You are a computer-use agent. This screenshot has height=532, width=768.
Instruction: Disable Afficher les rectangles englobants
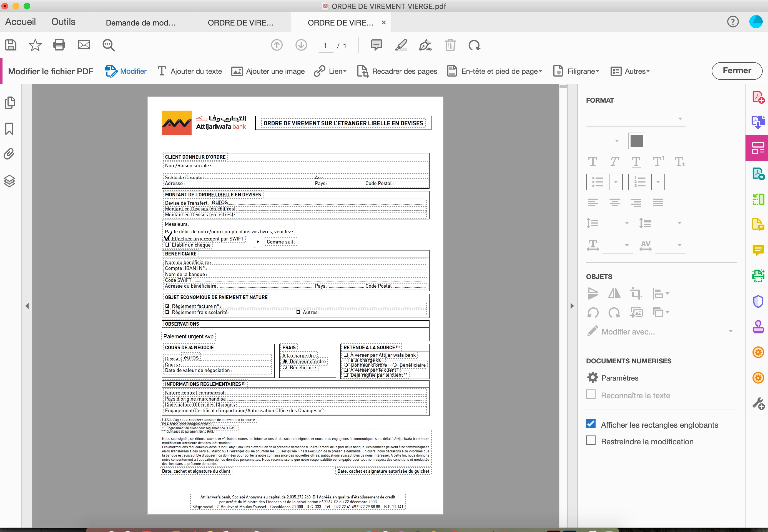[x=591, y=424]
